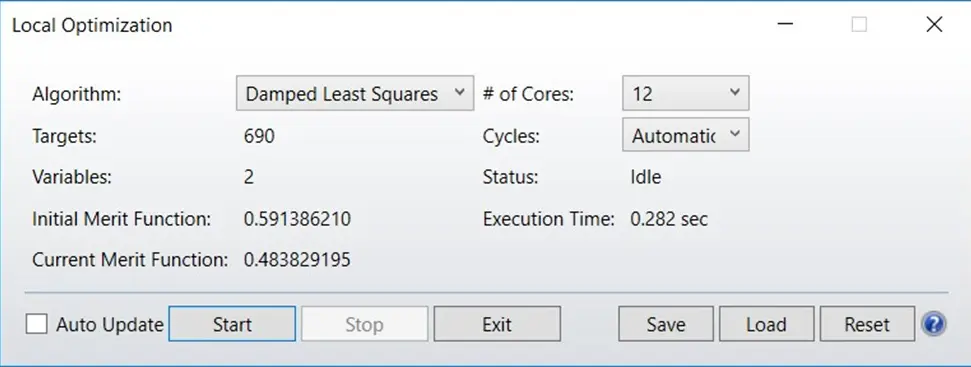
Task: Click the # of Cores: label
Action: 529,95
